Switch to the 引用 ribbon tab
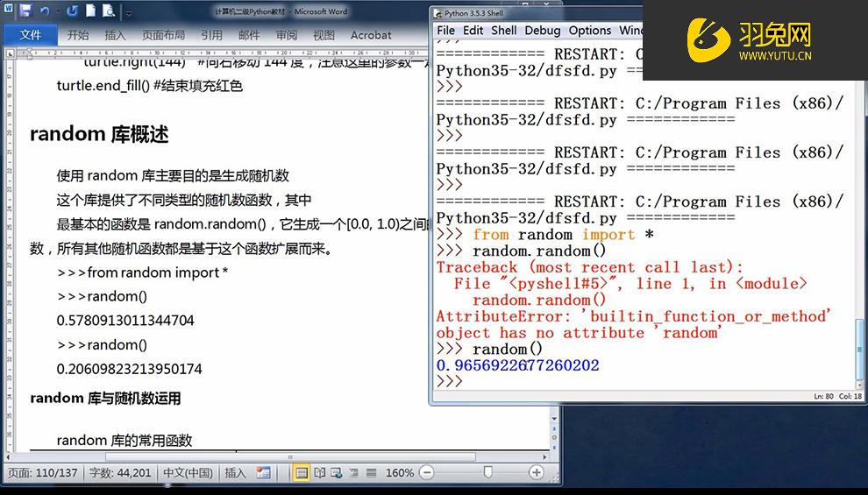The width and height of the screenshot is (868, 495). click(x=211, y=35)
